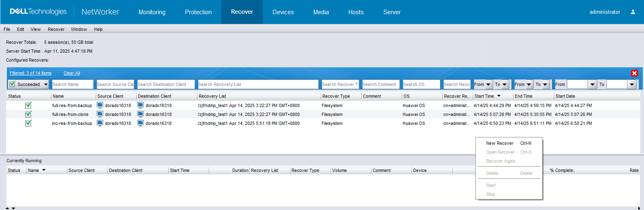Open the Monitoring tab
Image resolution: width=644 pixels, height=210 pixels.
[x=152, y=12]
